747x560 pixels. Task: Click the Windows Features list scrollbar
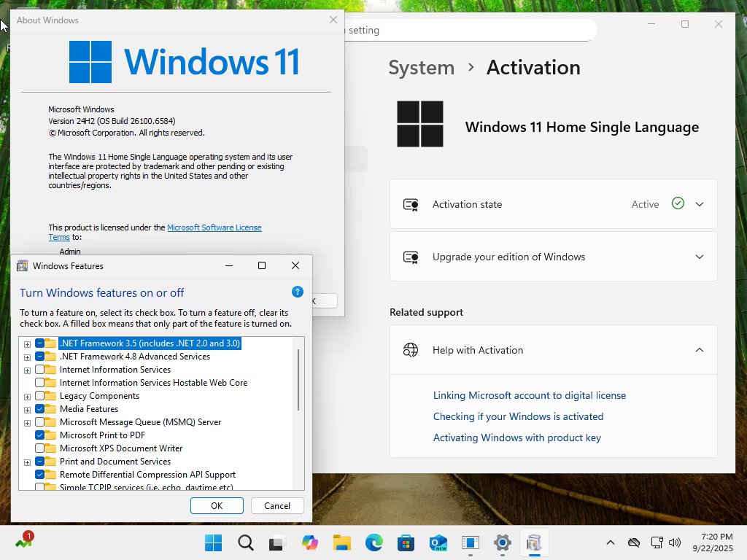point(298,379)
